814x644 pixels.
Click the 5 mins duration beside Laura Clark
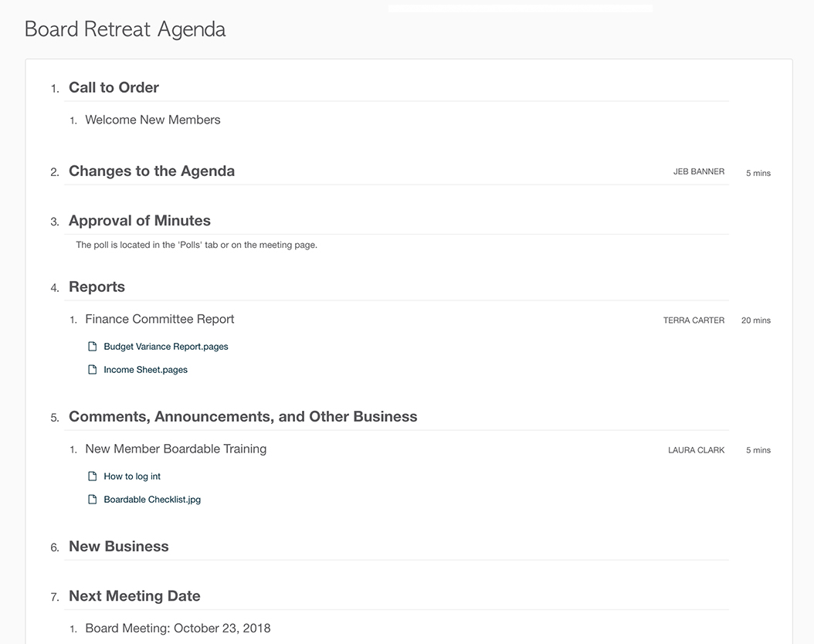[758, 450]
